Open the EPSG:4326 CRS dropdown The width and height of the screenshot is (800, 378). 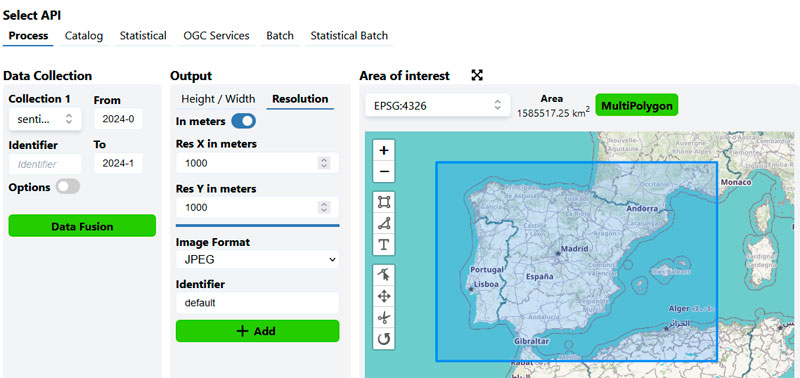coord(438,106)
